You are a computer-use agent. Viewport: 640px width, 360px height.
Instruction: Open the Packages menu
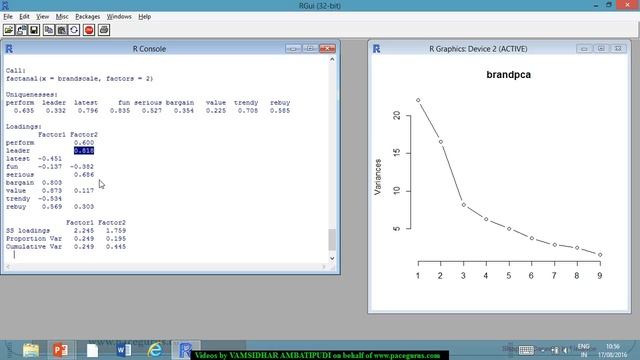coord(88,17)
